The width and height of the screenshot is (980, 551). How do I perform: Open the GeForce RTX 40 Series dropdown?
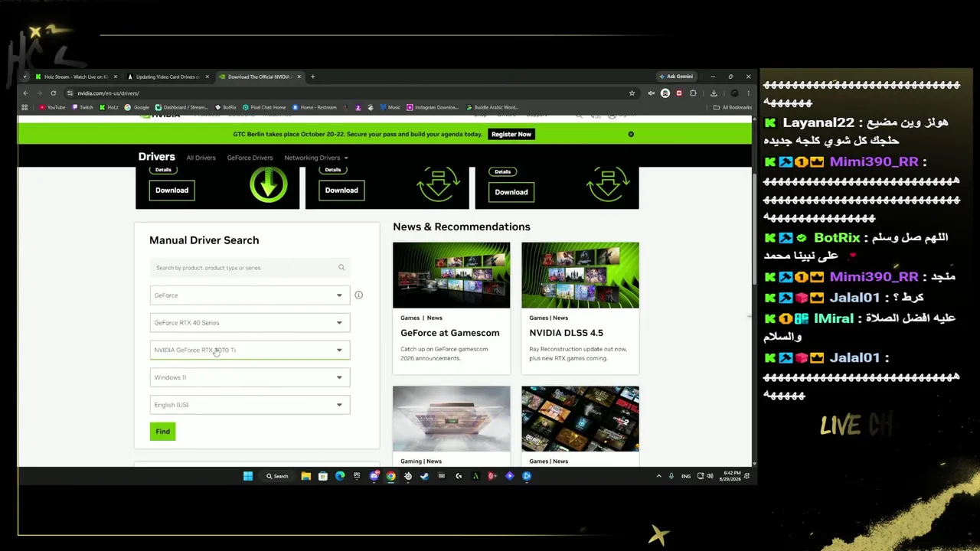click(x=250, y=323)
